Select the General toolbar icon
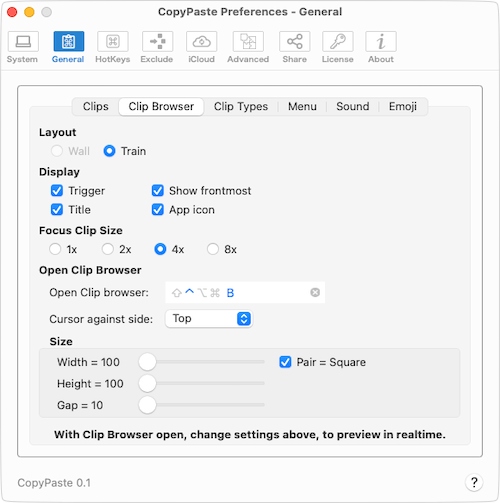The width and height of the screenshot is (500, 503). [x=68, y=47]
